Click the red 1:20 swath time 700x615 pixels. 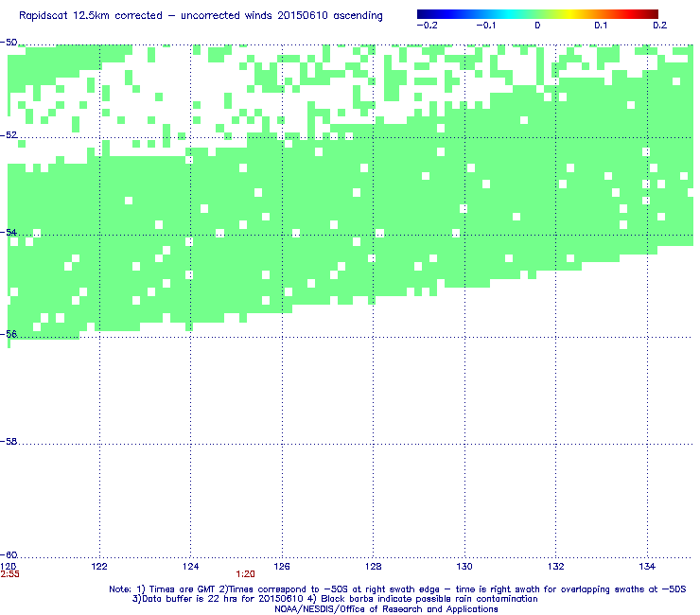(246, 574)
